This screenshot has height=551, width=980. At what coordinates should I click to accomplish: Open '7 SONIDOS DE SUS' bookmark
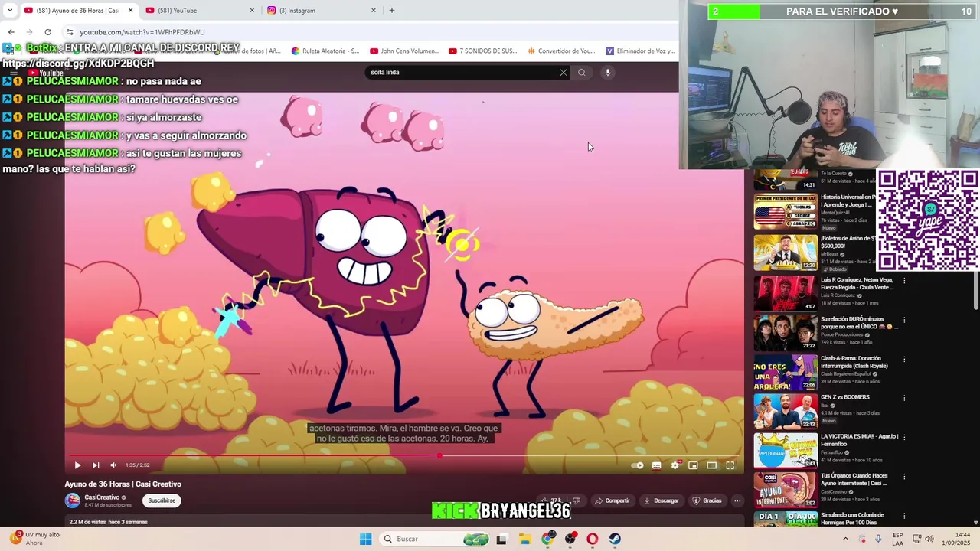tap(482, 51)
